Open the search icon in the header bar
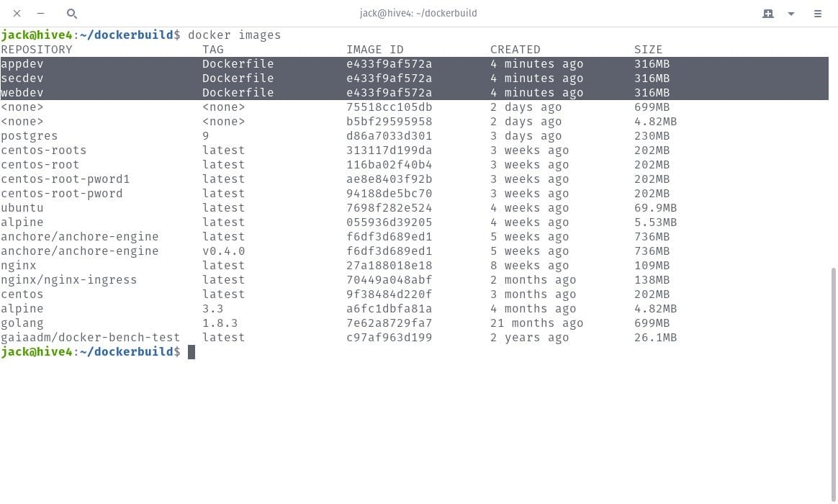This screenshot has height=504, width=838. point(72,13)
